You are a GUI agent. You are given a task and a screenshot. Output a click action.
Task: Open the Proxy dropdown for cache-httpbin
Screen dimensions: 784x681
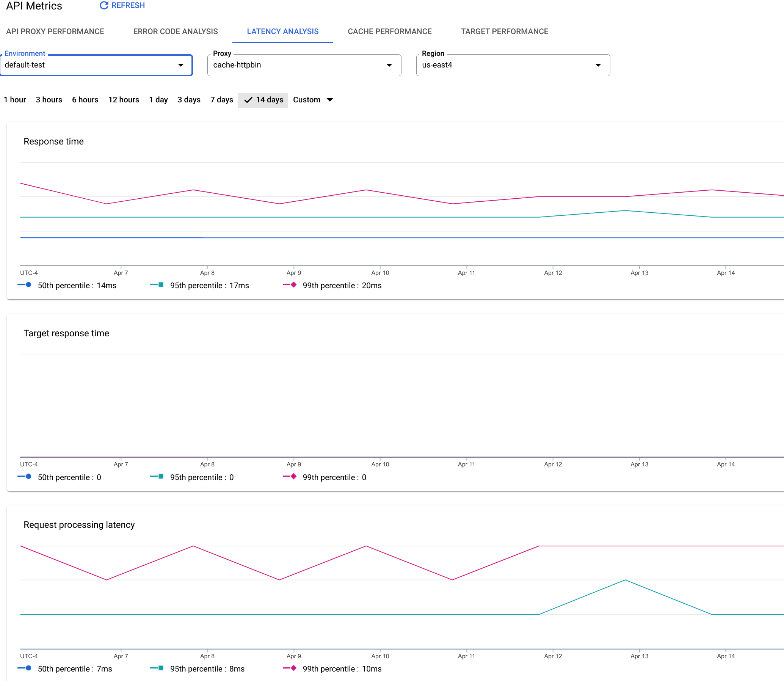[389, 65]
